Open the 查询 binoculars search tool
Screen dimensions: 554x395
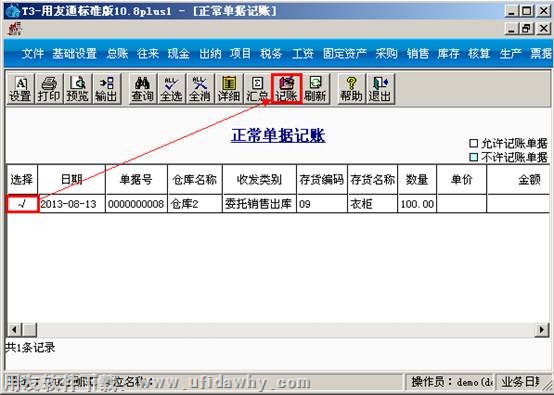tap(142, 89)
